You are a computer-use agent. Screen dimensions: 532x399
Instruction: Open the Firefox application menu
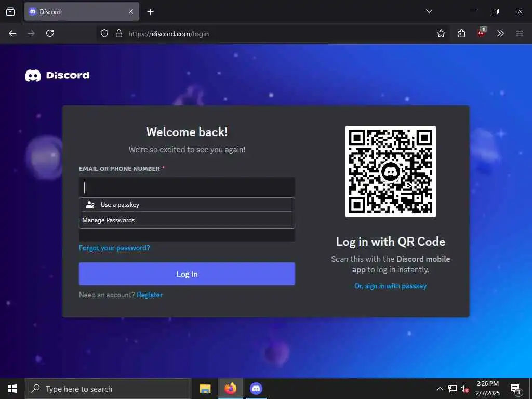519,33
